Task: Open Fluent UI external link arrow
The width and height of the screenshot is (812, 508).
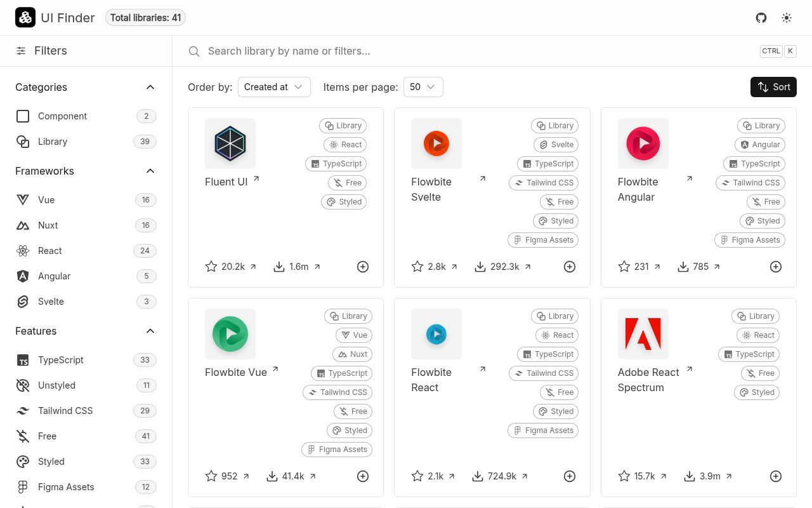Action: click(x=256, y=179)
